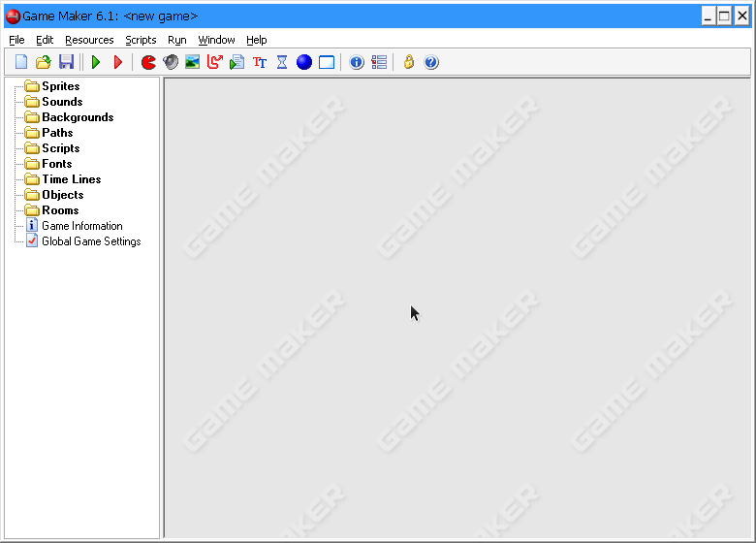Select the Sounds label in tree
Image resolution: width=756 pixels, height=543 pixels.
pos(62,102)
